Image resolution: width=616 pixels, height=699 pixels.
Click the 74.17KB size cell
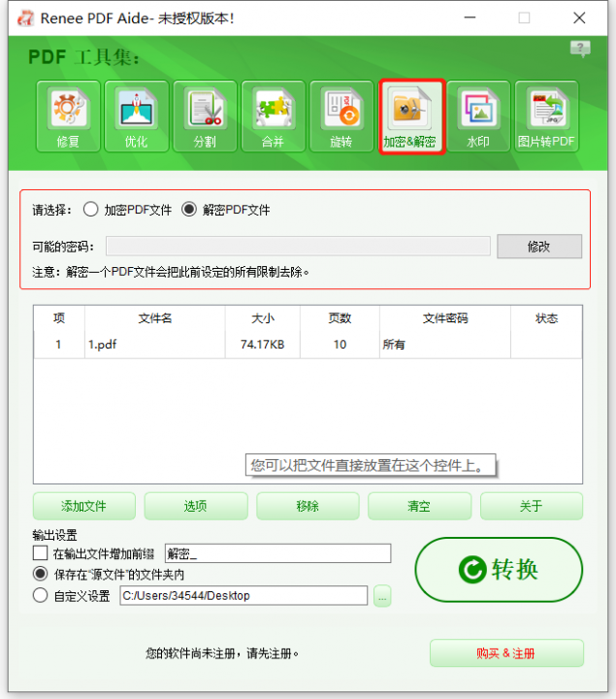pyautogui.click(x=262, y=345)
